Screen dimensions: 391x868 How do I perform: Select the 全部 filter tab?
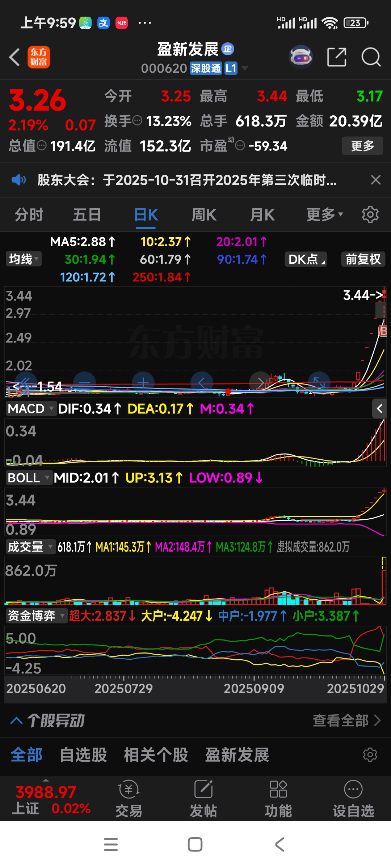click(26, 755)
